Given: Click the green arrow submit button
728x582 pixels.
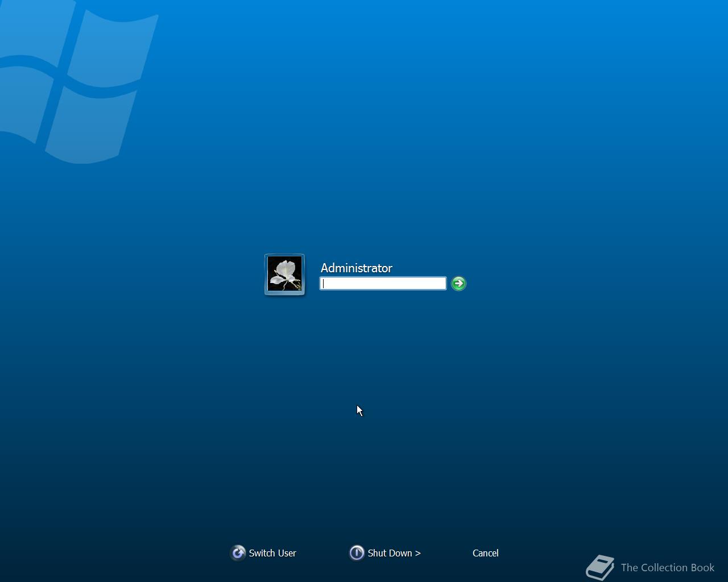Looking at the screenshot, I should click(458, 283).
